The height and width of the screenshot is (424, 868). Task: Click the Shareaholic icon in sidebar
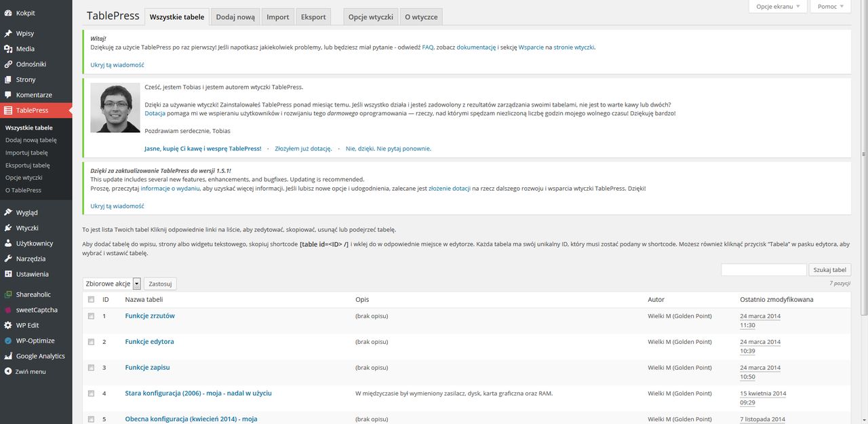click(x=8, y=294)
